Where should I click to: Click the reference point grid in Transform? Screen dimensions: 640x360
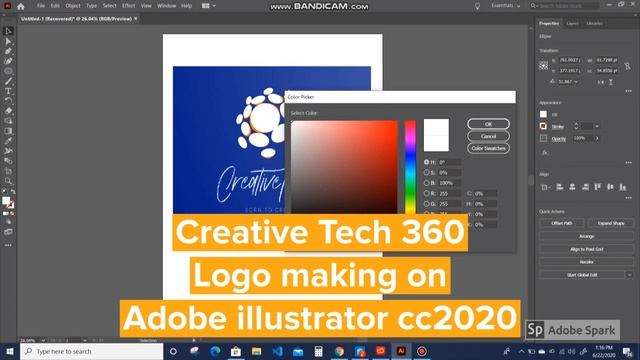[543, 65]
